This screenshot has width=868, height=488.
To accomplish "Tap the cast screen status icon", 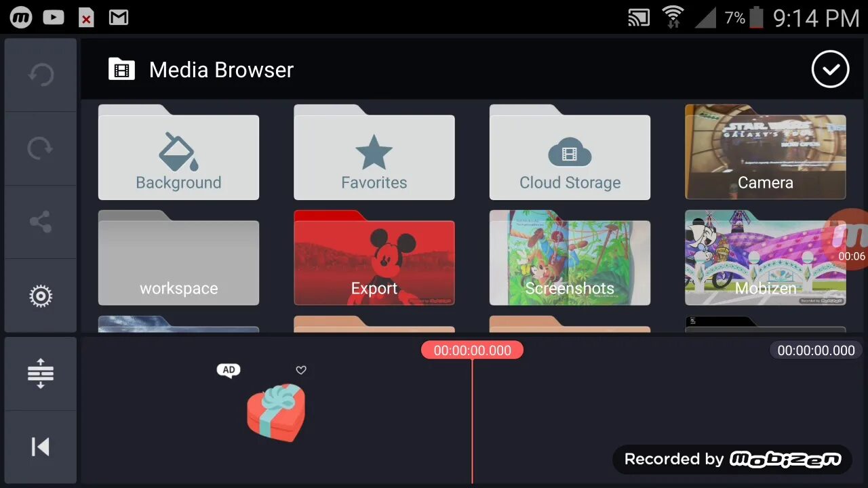I will click(x=639, y=18).
